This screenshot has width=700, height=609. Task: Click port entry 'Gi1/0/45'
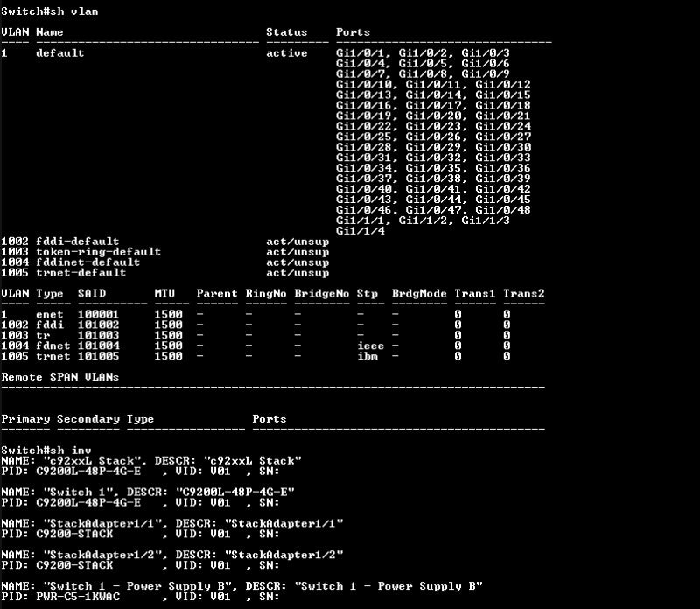point(503,199)
